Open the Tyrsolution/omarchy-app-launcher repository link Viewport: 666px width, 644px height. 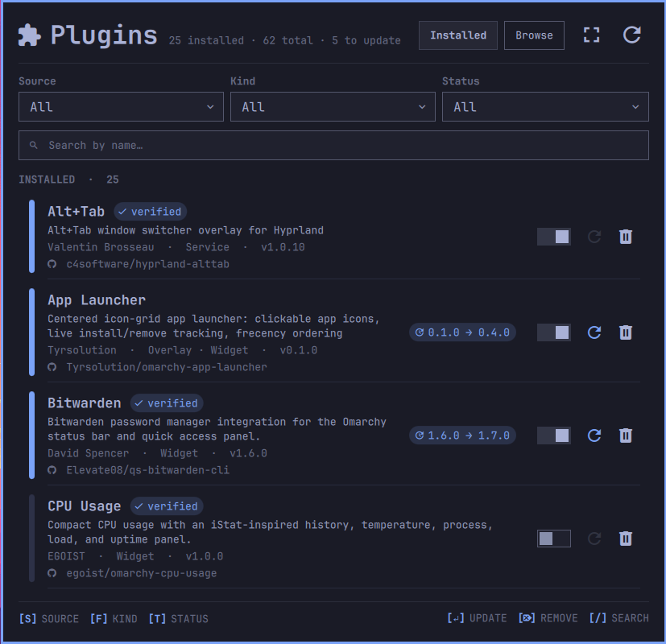tap(167, 367)
